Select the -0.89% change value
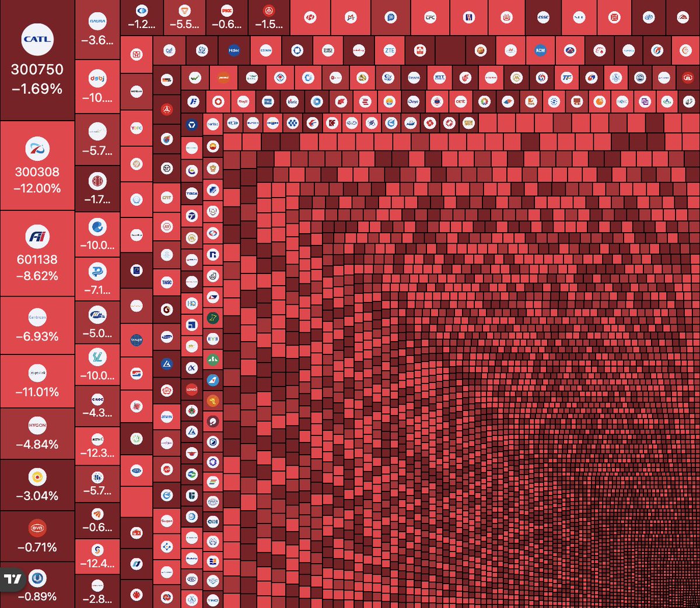The height and width of the screenshot is (608, 700). pyautogui.click(x=37, y=596)
